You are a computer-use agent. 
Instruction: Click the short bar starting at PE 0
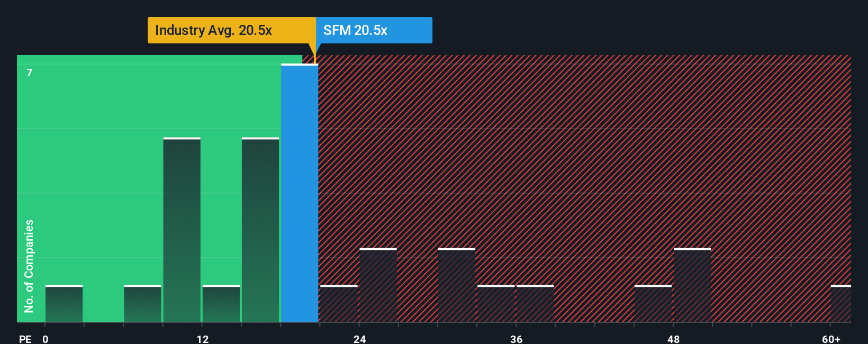[64, 304]
